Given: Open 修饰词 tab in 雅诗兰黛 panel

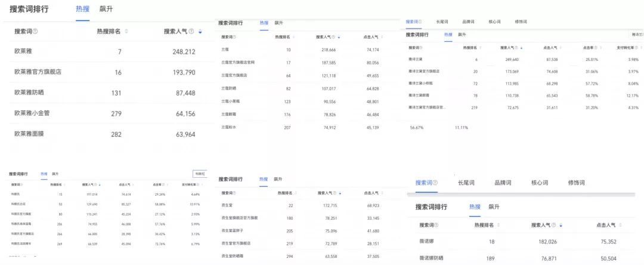Looking at the screenshot, I should click(x=521, y=21).
